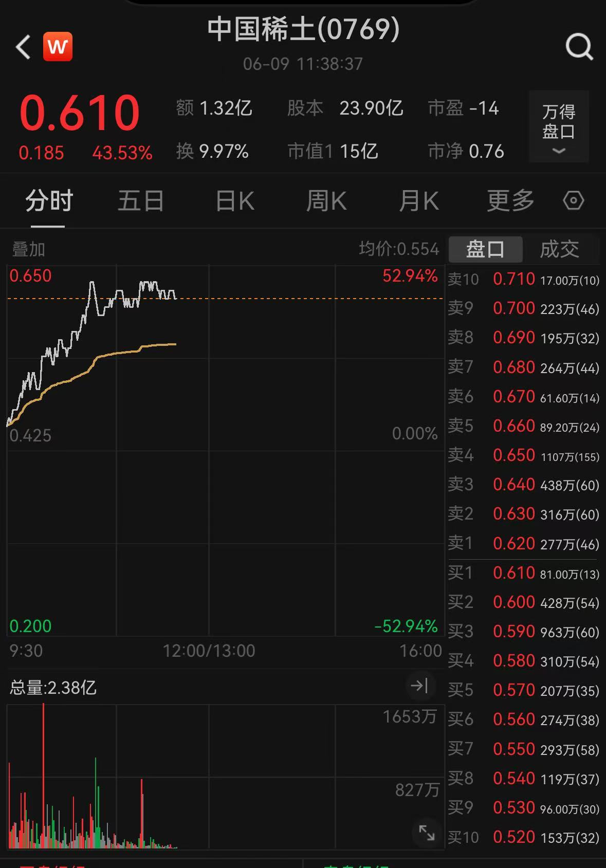Viewport: 606px width, 868px height.
Task: Open search with the magnifier icon
Action: pos(579,47)
